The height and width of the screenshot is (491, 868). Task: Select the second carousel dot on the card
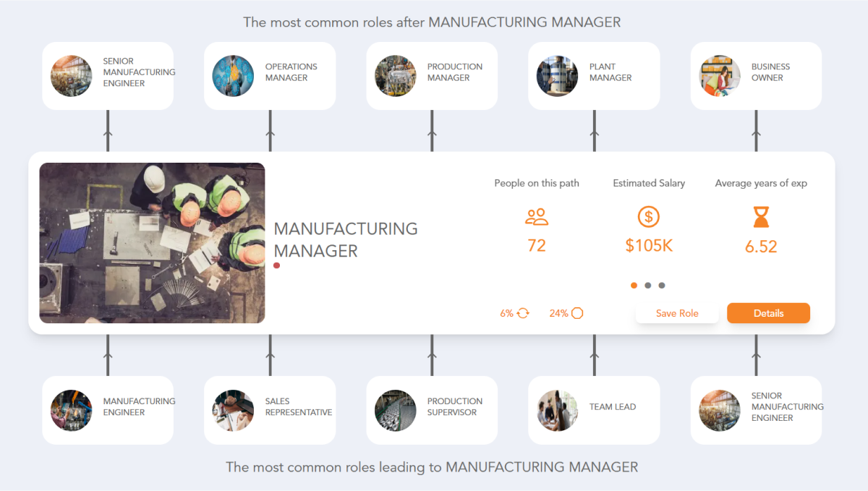tap(648, 285)
